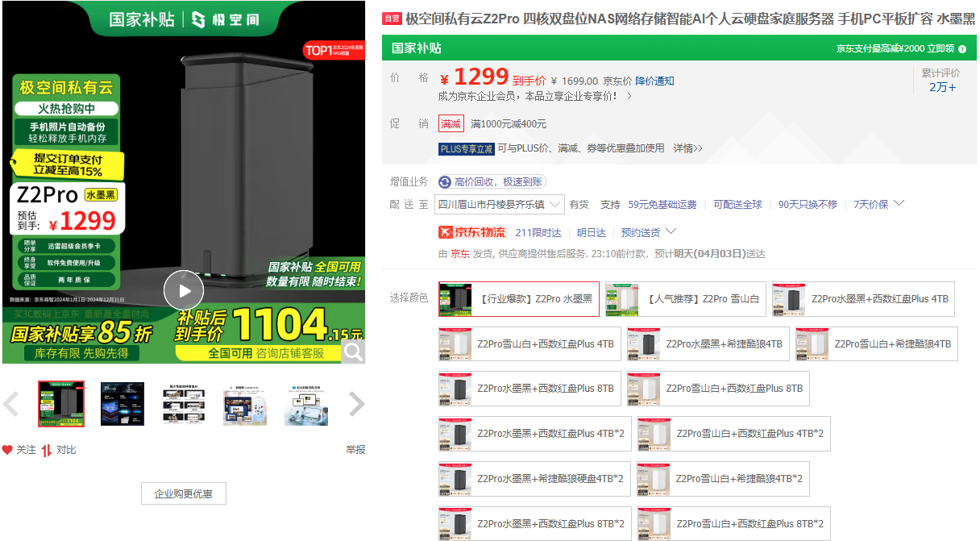Choose Z2Pro雪山白+西数红盘Plus 4TB single-disk option
This screenshot has height=541, width=980.
pos(529,344)
